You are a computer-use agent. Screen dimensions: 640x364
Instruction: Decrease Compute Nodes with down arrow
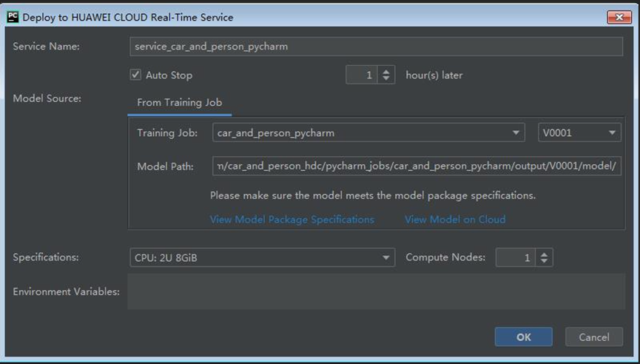pos(545,261)
